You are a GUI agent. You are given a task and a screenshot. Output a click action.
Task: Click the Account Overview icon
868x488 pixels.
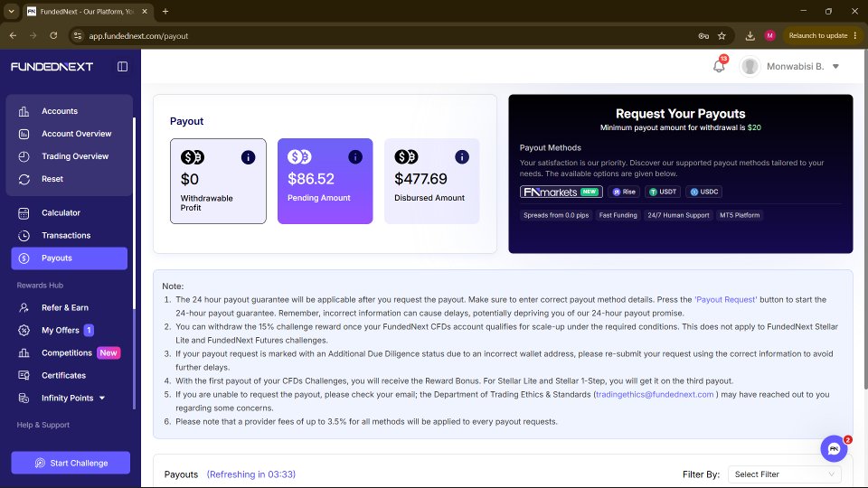pyautogui.click(x=24, y=134)
